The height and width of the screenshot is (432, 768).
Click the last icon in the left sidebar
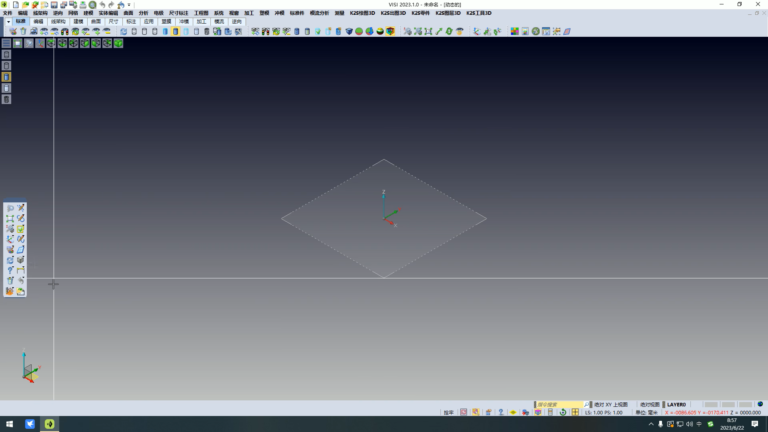[6, 99]
